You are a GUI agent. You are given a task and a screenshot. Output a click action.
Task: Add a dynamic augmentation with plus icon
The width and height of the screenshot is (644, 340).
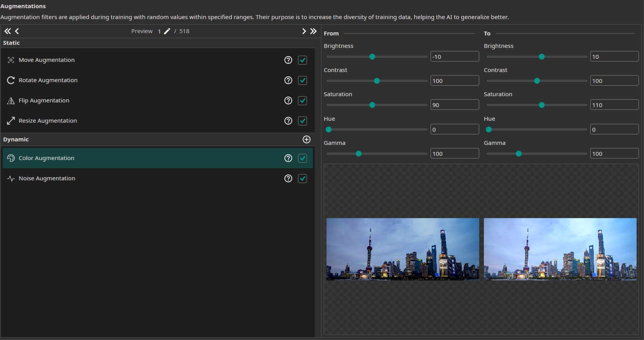tap(307, 139)
